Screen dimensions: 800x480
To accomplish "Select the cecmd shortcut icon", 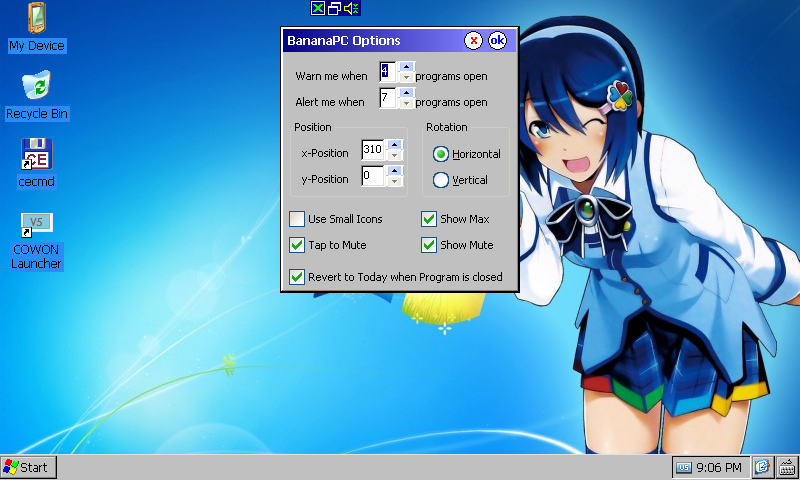I will tap(37, 163).
